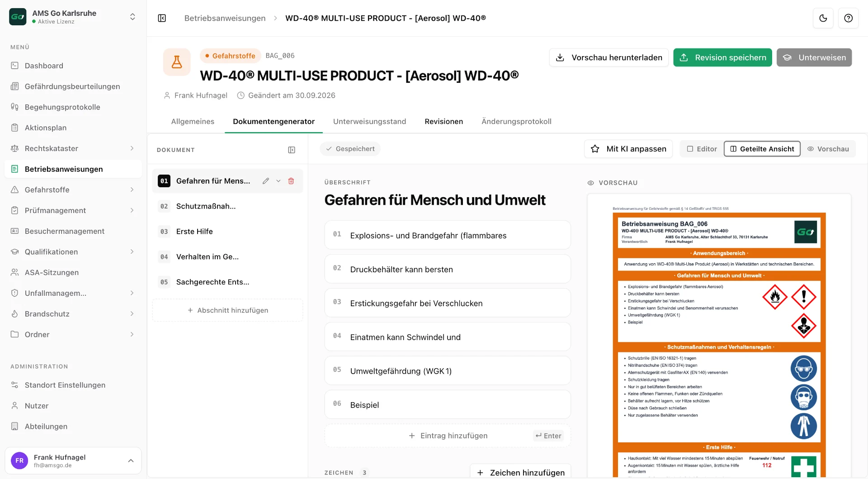Open Änderungsprotokoll tab
Viewport: 868px width, 479px height.
pos(516,121)
